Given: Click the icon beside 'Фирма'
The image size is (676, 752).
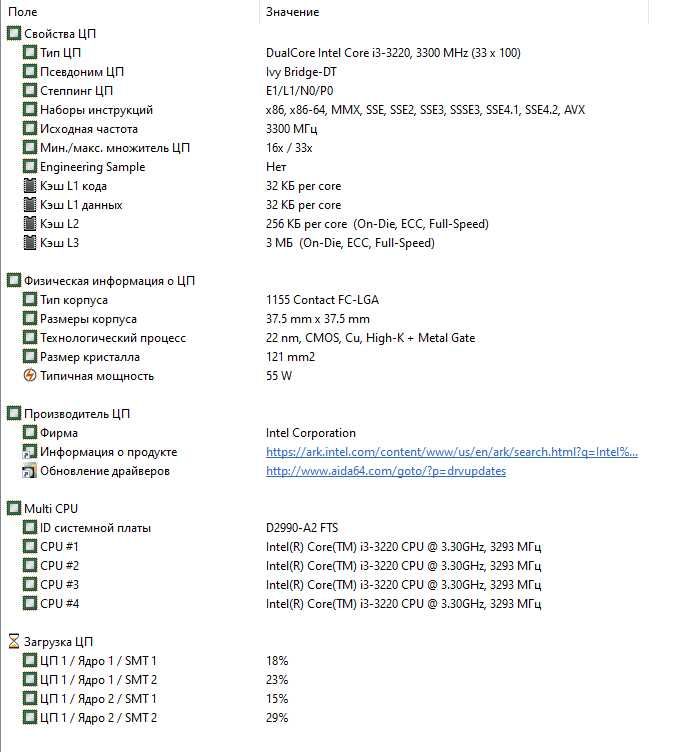Looking at the screenshot, I should click(x=30, y=433).
